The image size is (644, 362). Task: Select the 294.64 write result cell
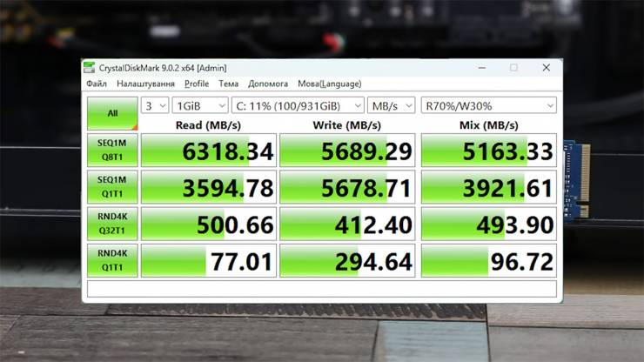[x=347, y=260]
